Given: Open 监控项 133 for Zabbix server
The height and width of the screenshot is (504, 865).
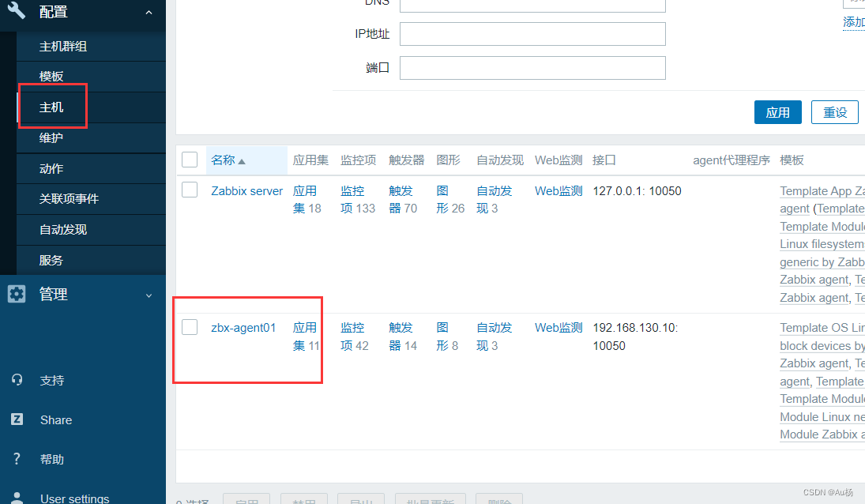Looking at the screenshot, I should click(358, 200).
